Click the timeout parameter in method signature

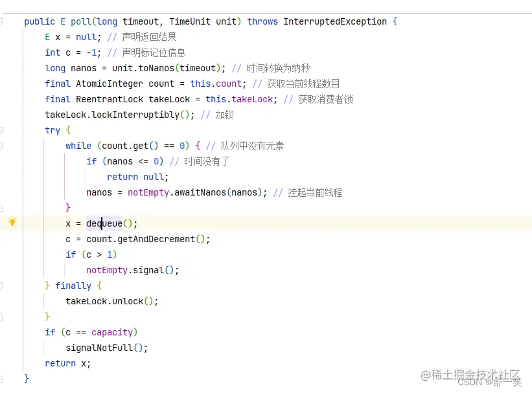(141, 22)
